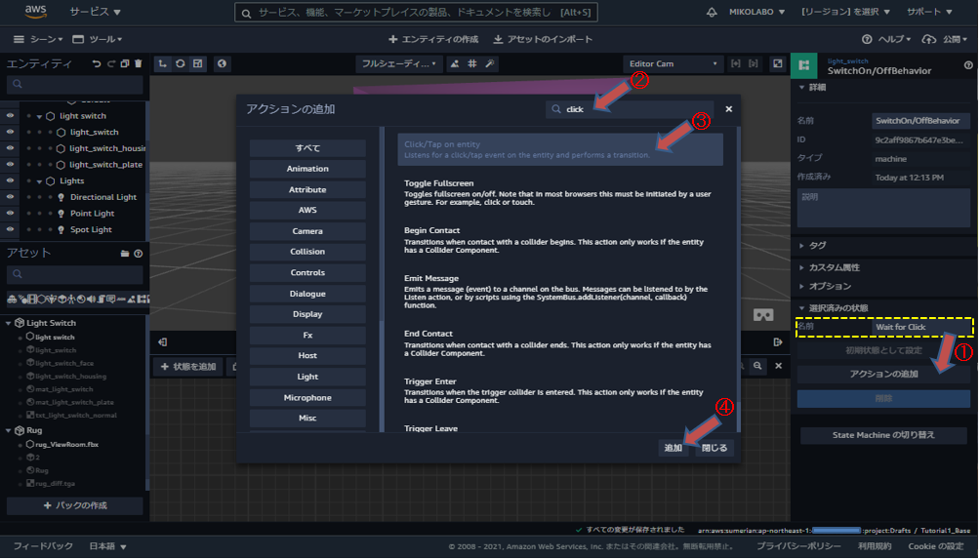This screenshot has width=980, height=560.
Task: Duplicate entity using the copy icon
Action: tap(124, 63)
